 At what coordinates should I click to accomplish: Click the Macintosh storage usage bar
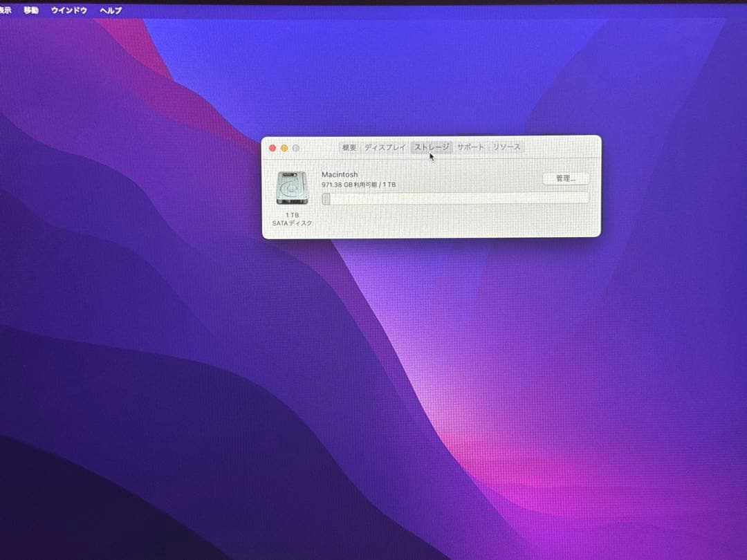click(456, 199)
